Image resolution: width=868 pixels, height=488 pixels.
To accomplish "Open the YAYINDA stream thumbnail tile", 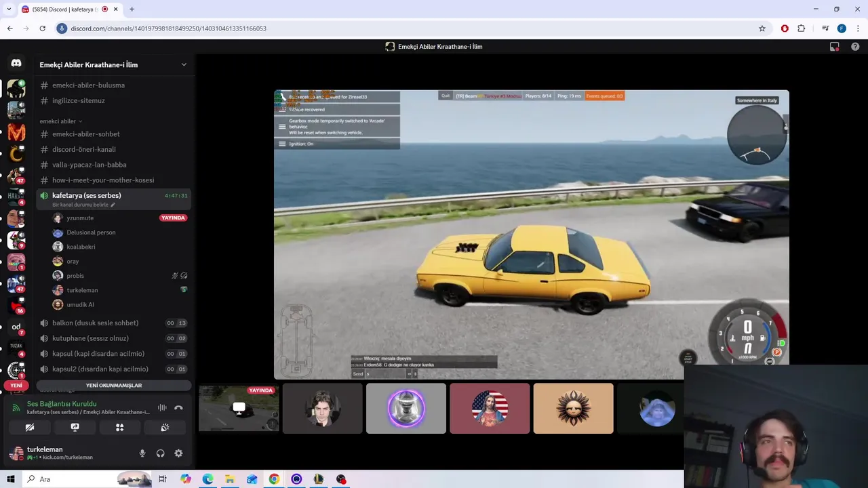I will (x=239, y=409).
